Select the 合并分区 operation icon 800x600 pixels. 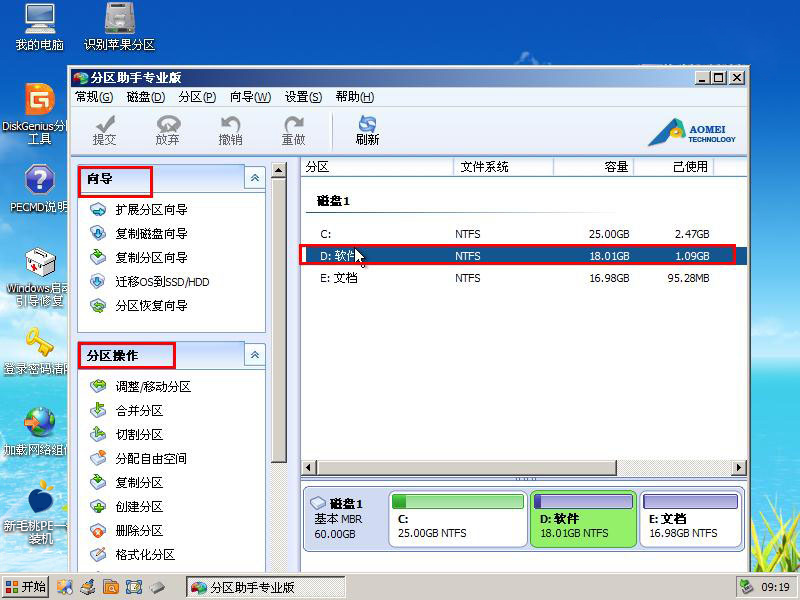(98, 410)
